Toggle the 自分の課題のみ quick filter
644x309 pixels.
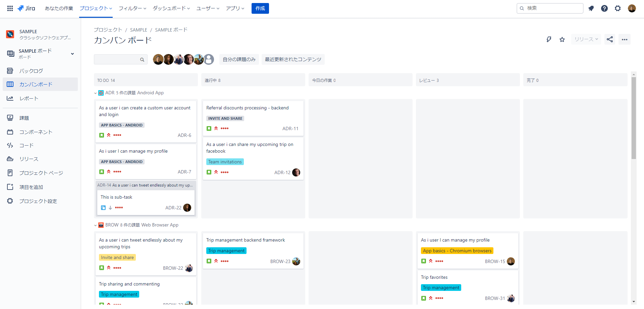tap(239, 59)
